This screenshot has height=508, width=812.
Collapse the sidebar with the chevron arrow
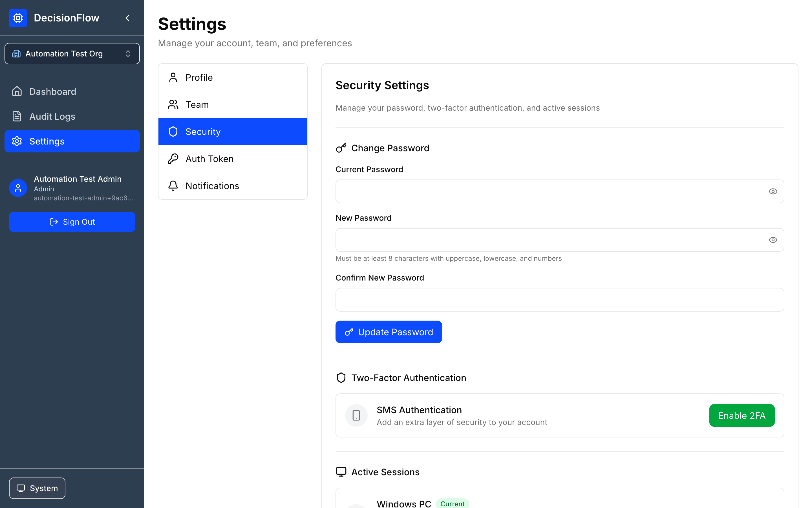point(127,18)
